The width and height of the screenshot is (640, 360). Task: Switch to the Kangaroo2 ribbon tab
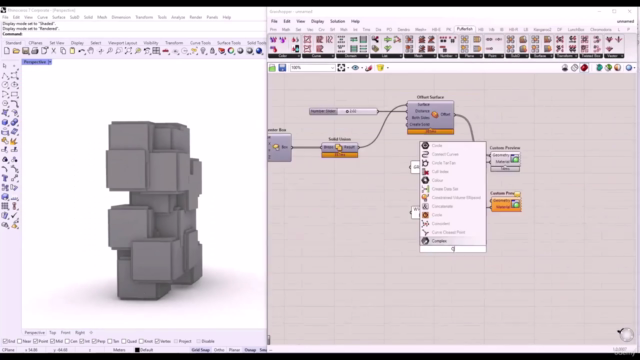click(542, 29)
